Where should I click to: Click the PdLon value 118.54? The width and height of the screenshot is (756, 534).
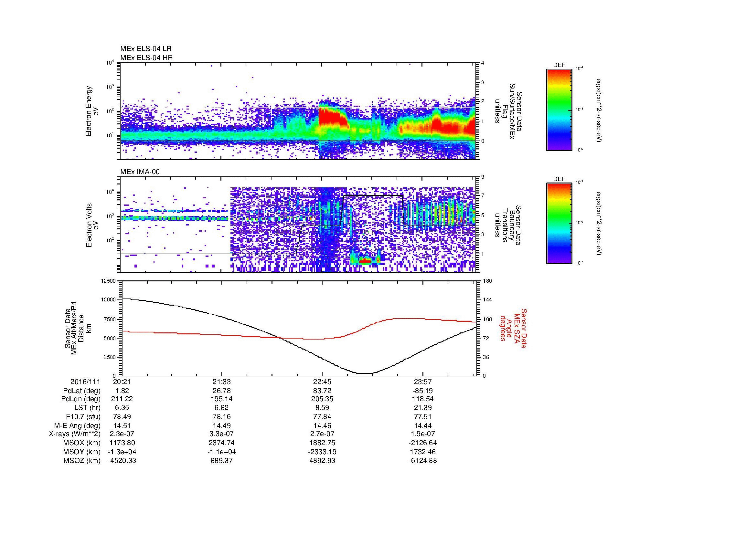coord(422,399)
